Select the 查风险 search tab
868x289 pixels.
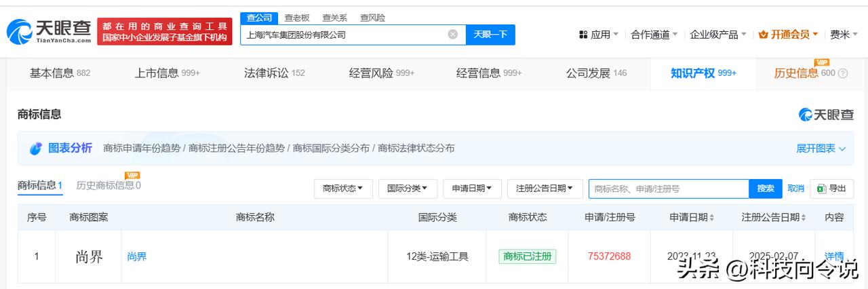click(372, 18)
